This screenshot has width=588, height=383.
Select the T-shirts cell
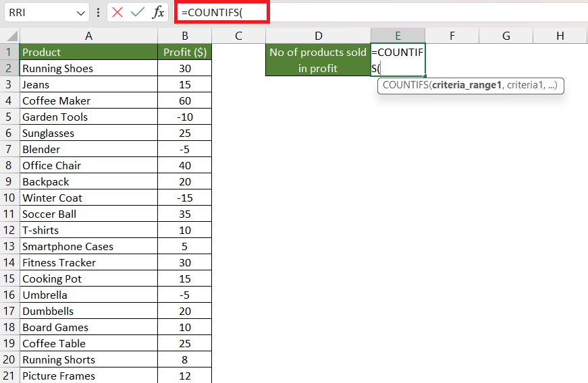[x=88, y=230]
